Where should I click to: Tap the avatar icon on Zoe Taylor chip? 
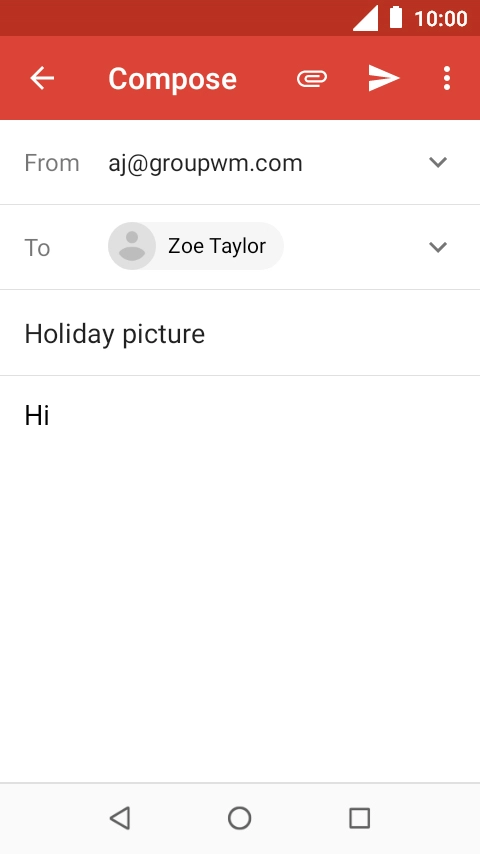[x=132, y=246]
